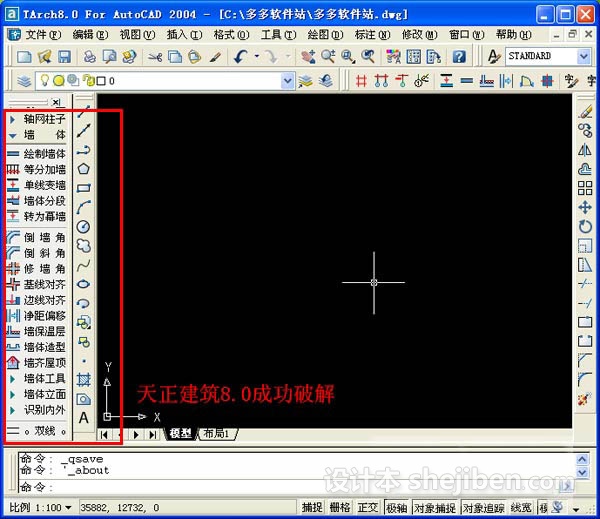The image size is (600, 519).
Task: Toggle 对象追踪 object tracking
Action: 483,508
